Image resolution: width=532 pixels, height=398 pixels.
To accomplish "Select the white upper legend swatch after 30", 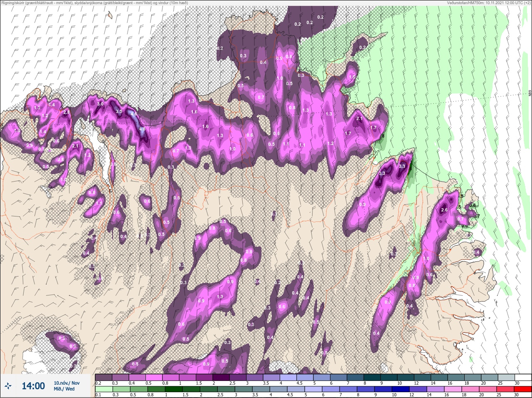I will [x=524, y=377].
